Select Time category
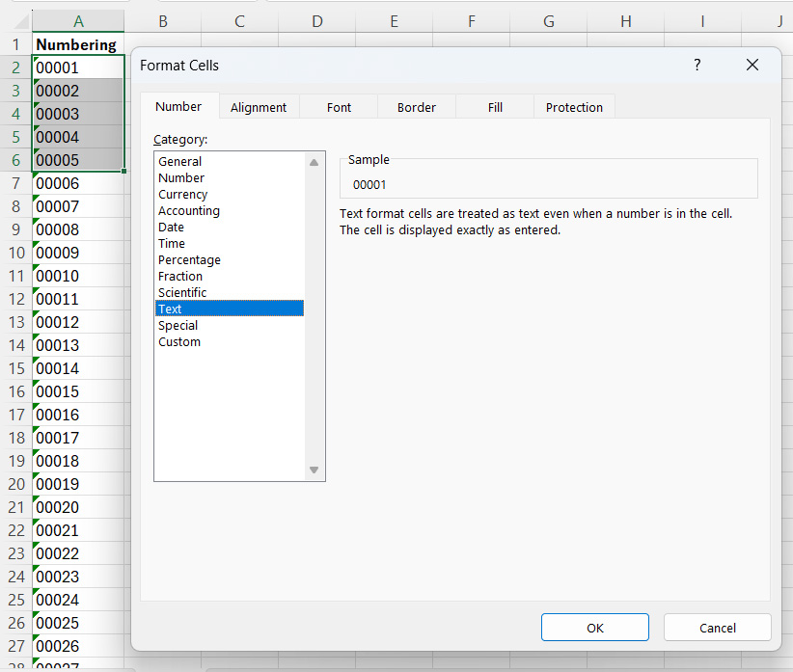This screenshot has width=793, height=672. coord(230,243)
